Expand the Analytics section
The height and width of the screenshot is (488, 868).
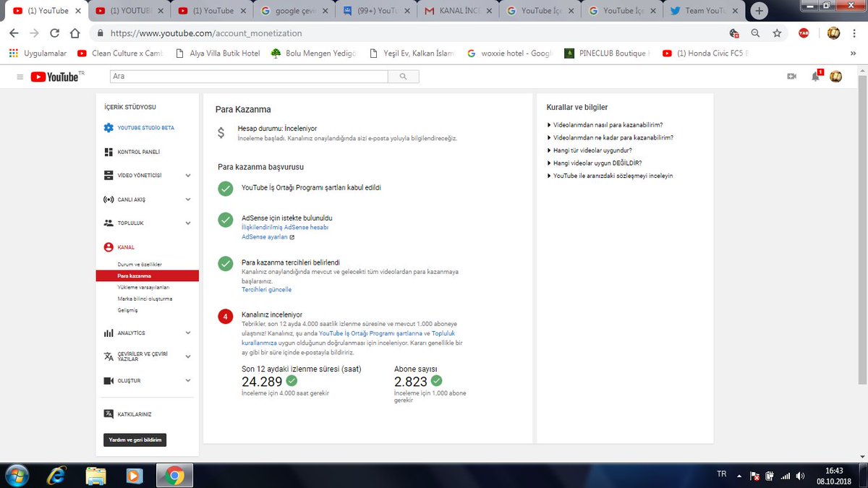(188, 333)
